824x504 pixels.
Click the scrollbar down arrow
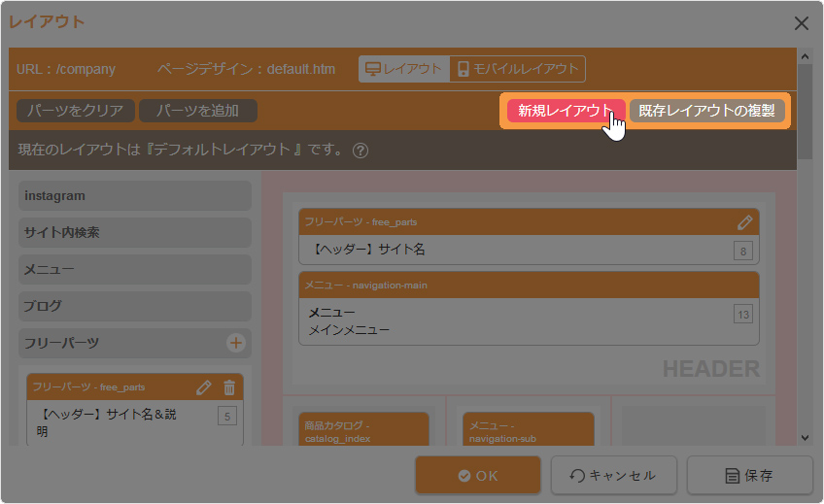point(805,438)
